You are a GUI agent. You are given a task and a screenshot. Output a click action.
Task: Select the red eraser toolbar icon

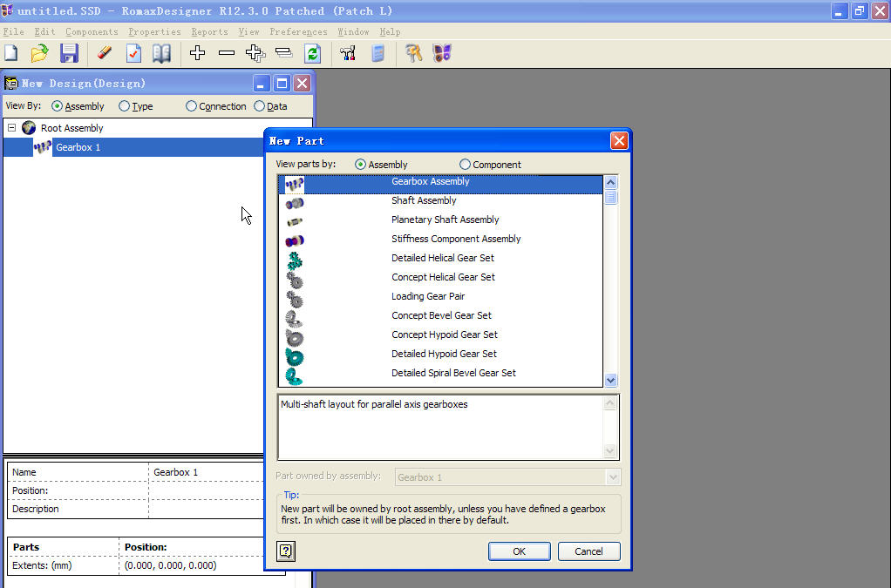pyautogui.click(x=105, y=53)
